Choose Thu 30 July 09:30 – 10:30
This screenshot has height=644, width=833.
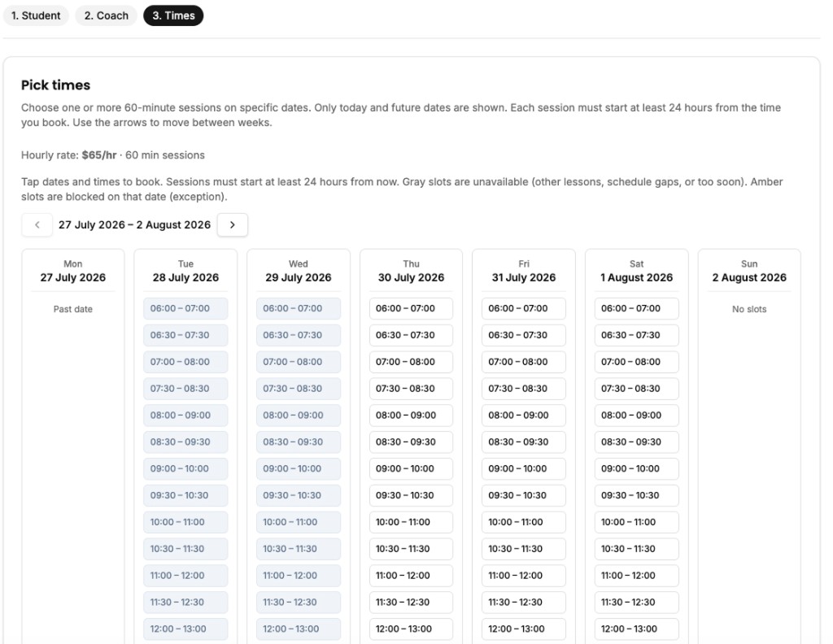(x=411, y=495)
